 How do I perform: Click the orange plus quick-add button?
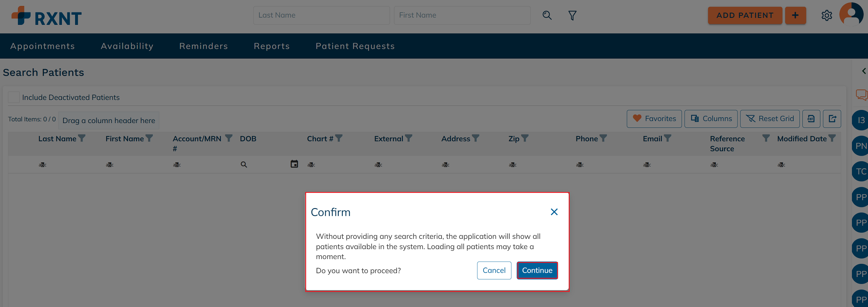point(795,15)
